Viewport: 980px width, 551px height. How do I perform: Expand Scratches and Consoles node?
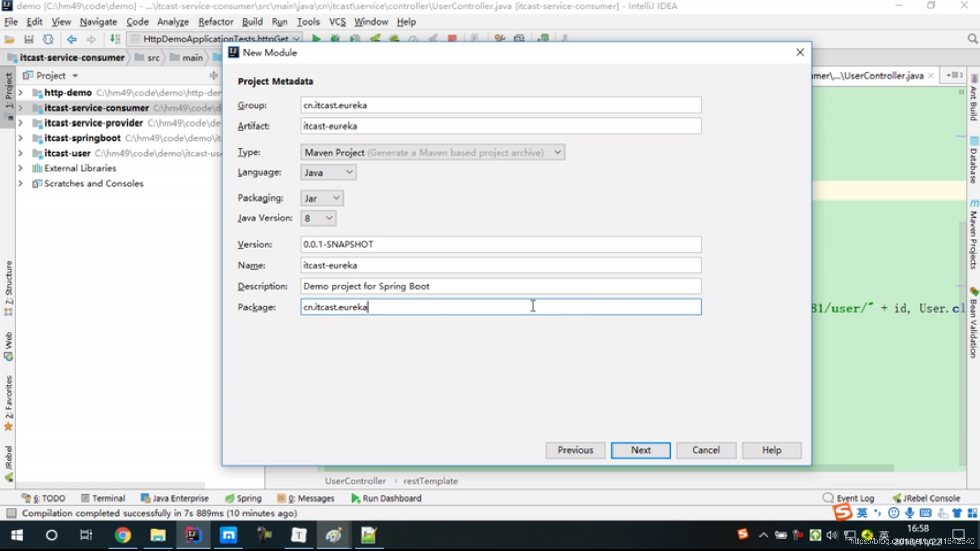[x=20, y=183]
